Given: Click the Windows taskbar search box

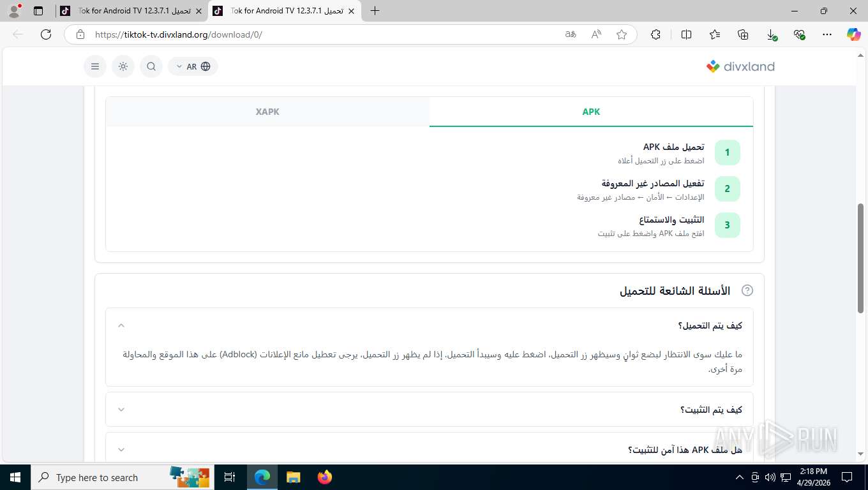Looking at the screenshot, I should click(121, 477).
